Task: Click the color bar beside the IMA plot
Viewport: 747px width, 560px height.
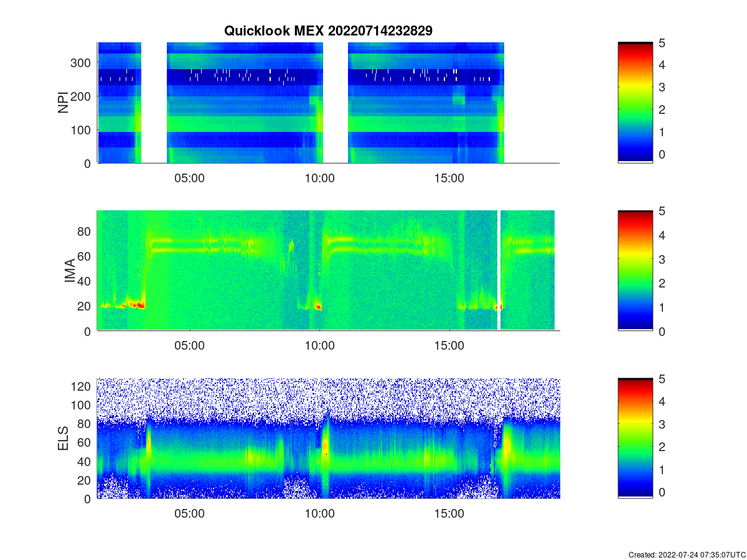Action: 635,271
